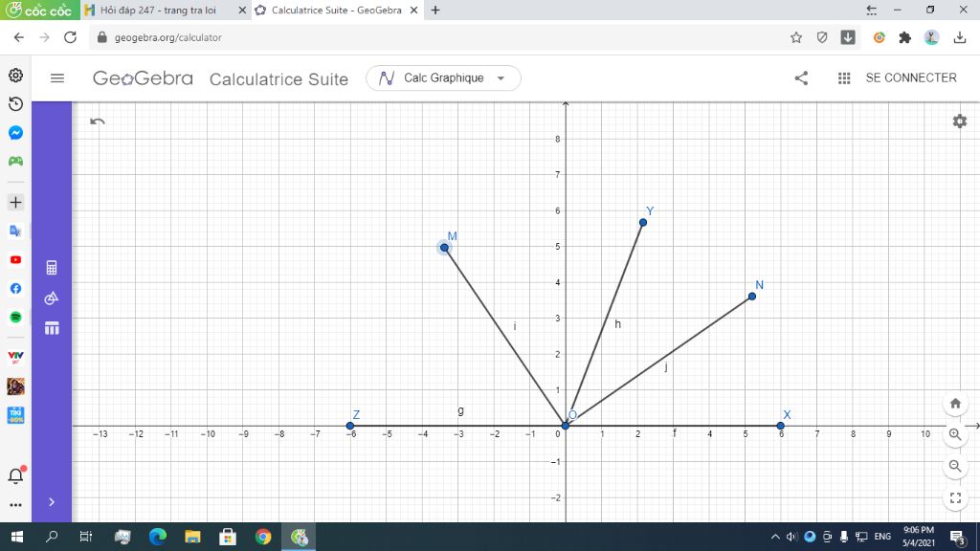
Task: Select point N on the graph
Action: click(x=752, y=297)
